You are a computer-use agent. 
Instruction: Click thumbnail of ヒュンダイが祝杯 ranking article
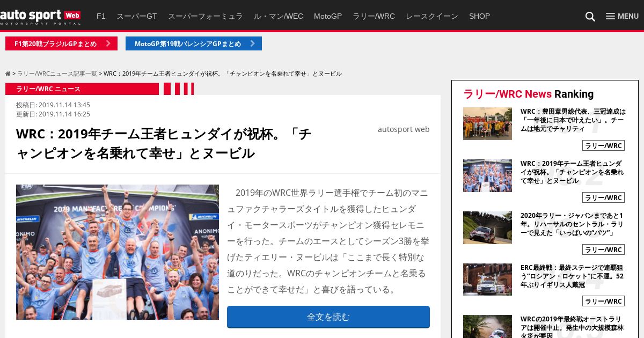pyautogui.click(x=487, y=175)
